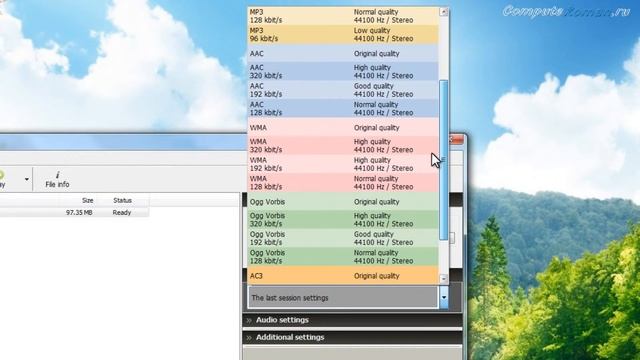Sort file list by Status column
Image resolution: width=640 pixels, height=360 pixels.
[x=122, y=200]
